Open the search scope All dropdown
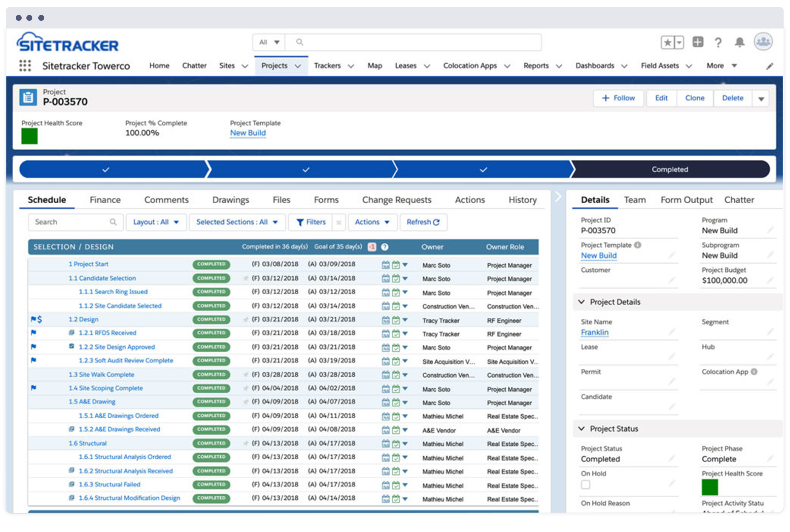Viewport: 790px width, 532px height. pyautogui.click(x=269, y=42)
